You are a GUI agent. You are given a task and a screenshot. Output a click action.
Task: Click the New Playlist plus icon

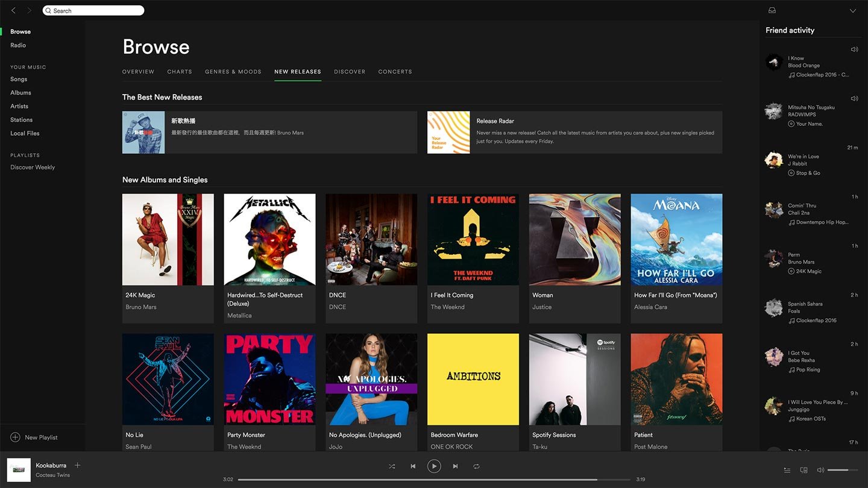[x=15, y=437]
